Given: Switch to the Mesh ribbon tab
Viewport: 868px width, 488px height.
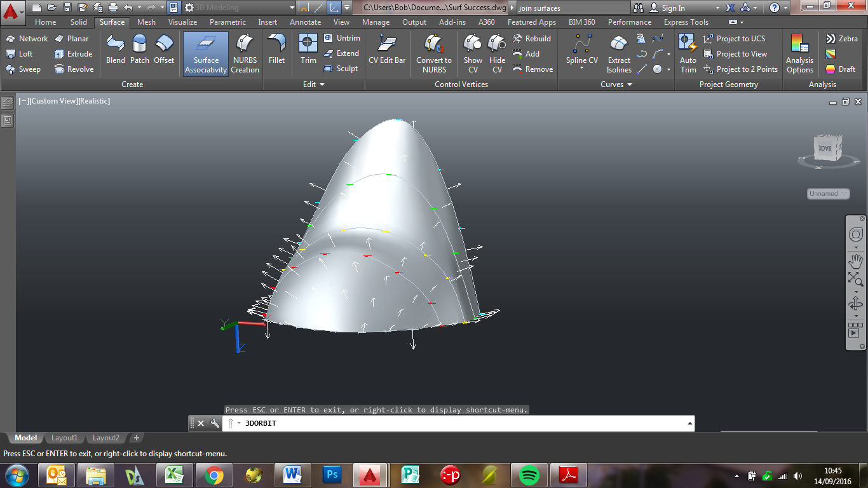Looking at the screenshot, I should click(146, 22).
